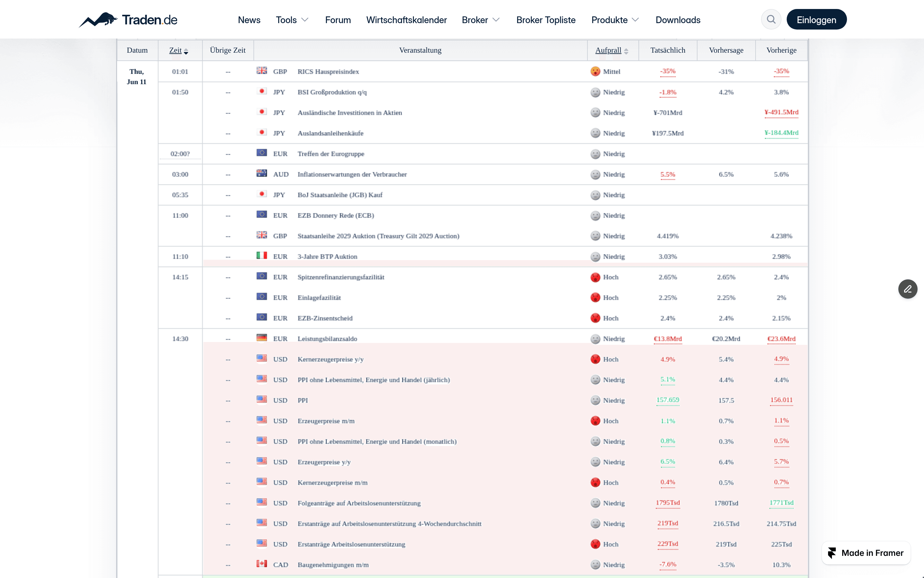The height and width of the screenshot is (578, 924).
Task: Click the time cell 02:00?
Action: (180, 154)
